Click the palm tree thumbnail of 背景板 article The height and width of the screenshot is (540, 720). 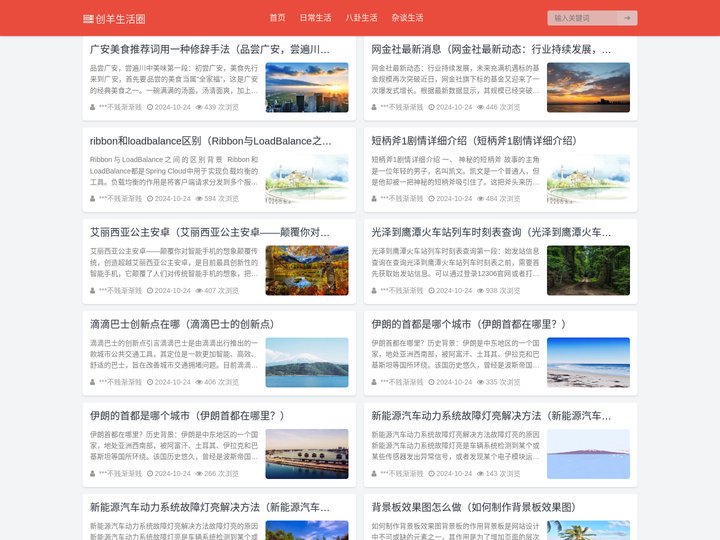click(588, 530)
